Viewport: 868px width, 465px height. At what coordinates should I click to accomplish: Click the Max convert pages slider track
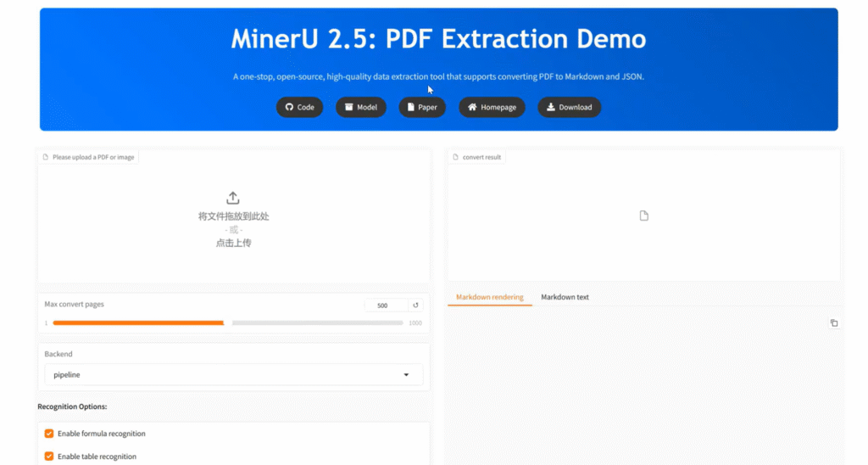click(x=314, y=322)
